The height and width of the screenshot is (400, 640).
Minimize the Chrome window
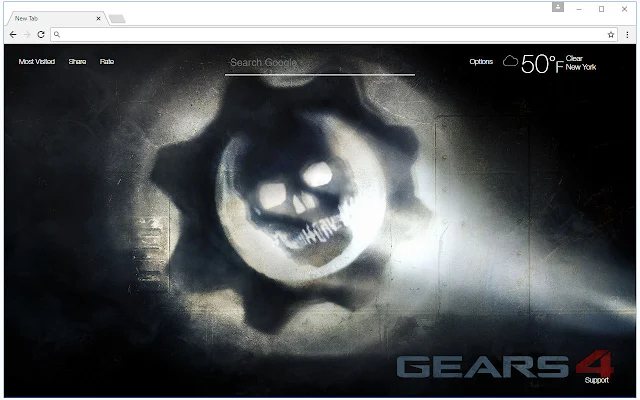(579, 9)
